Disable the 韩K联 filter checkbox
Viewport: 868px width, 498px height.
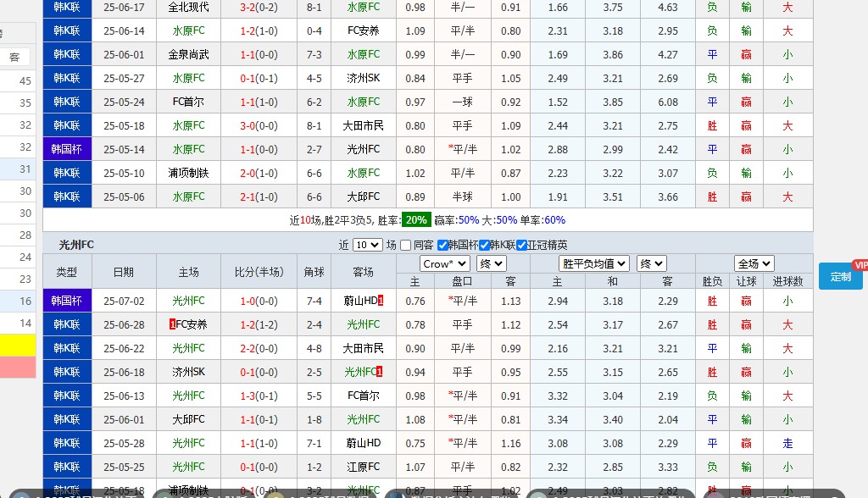pyautogui.click(x=483, y=245)
